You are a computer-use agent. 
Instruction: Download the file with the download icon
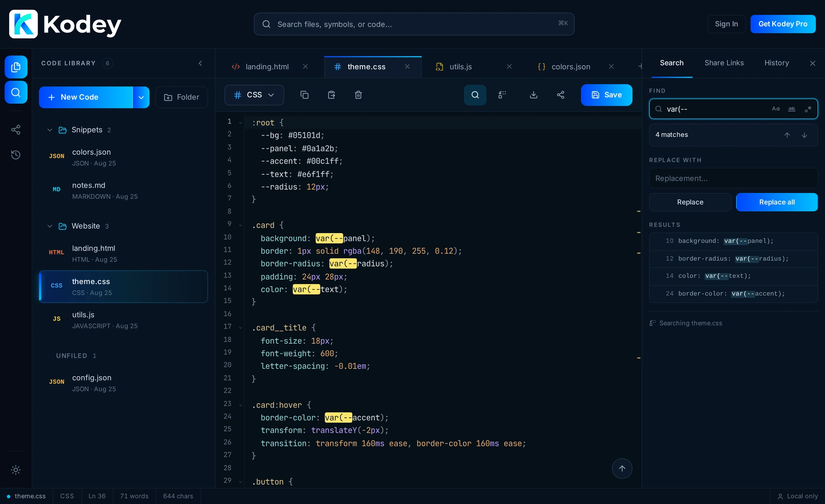[x=533, y=95]
